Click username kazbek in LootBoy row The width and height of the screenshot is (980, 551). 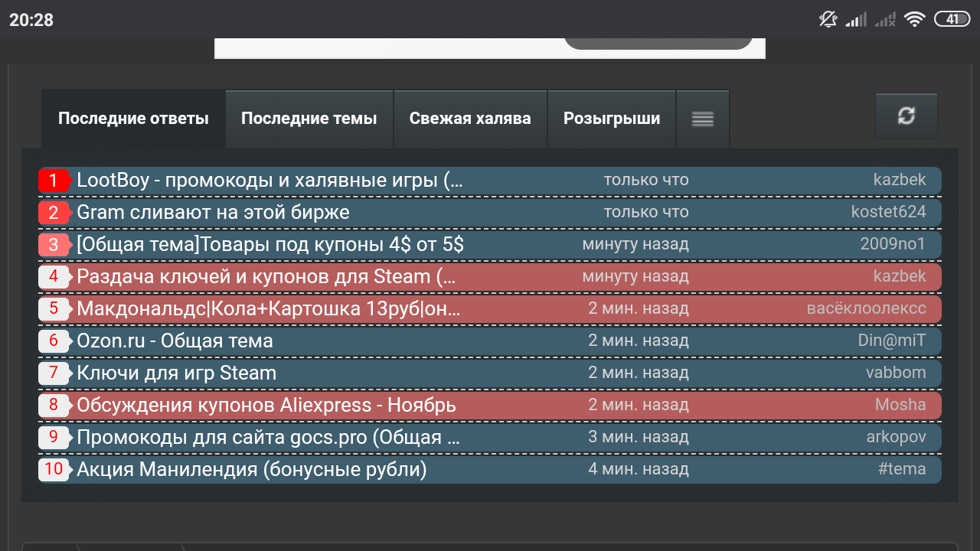(900, 180)
